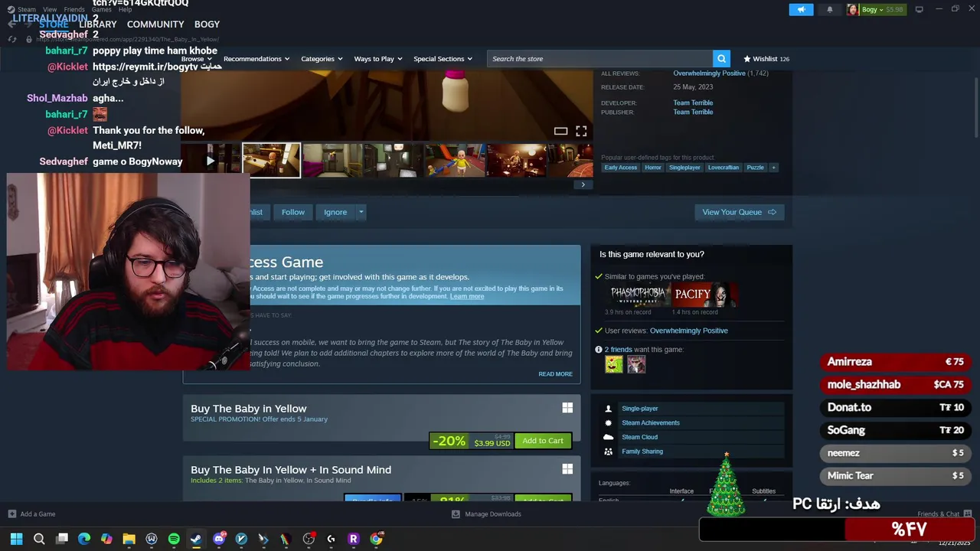Image resolution: width=980 pixels, height=551 pixels.
Task: Click the store search magnifier button
Action: coord(721,59)
